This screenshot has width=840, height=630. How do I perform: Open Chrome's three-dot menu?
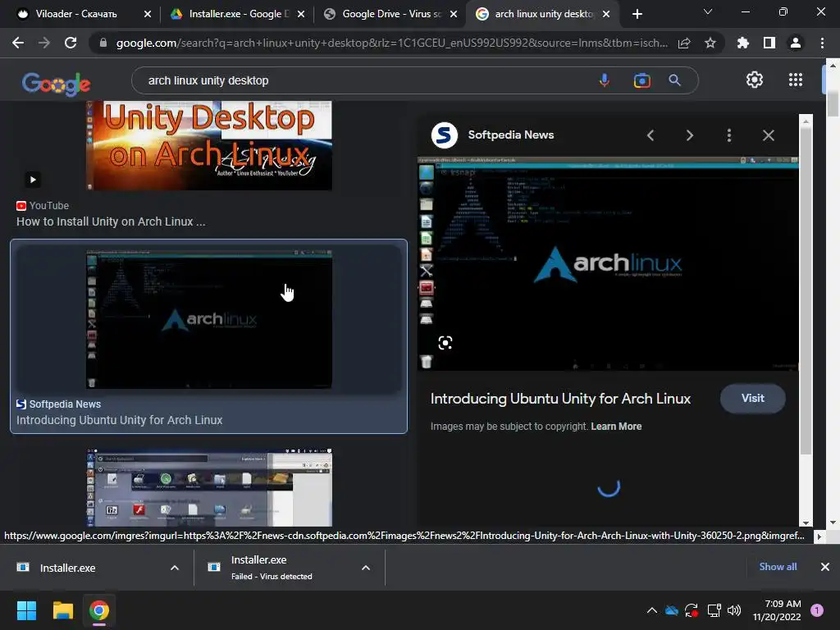pos(822,43)
